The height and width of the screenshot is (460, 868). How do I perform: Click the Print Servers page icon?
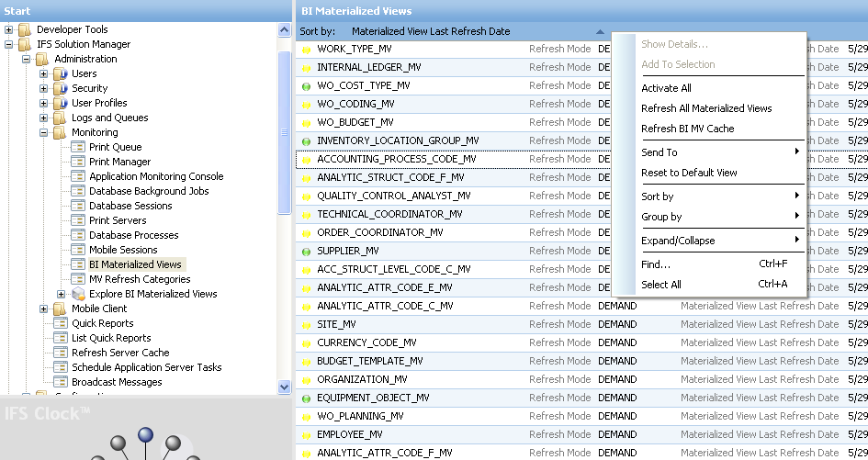click(x=78, y=220)
